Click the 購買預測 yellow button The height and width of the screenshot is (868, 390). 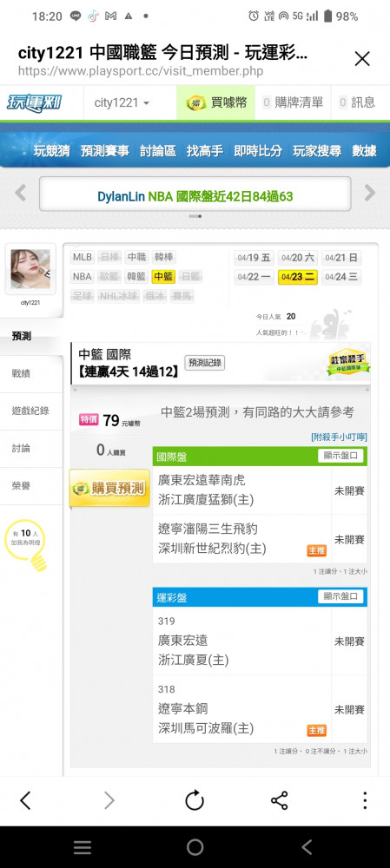109,488
